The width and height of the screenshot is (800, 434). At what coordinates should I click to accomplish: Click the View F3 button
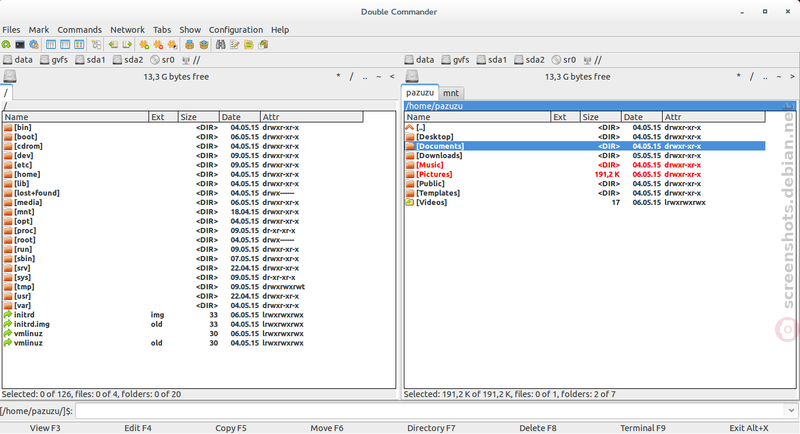click(x=45, y=428)
